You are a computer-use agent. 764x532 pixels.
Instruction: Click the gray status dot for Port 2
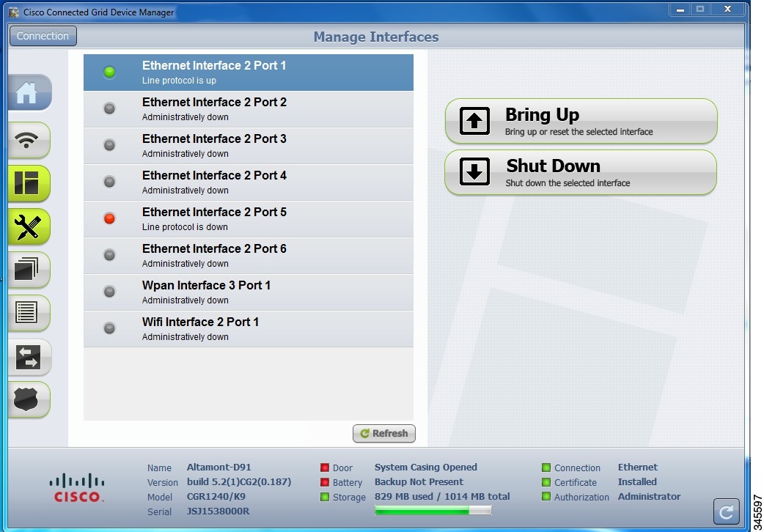109,108
